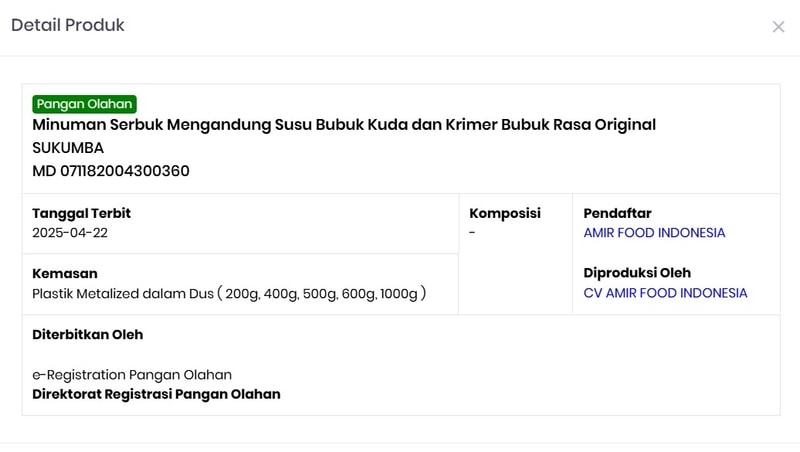Click the product name starting Minuman Serbuk
This screenshot has height=452, width=800.
coord(344,124)
